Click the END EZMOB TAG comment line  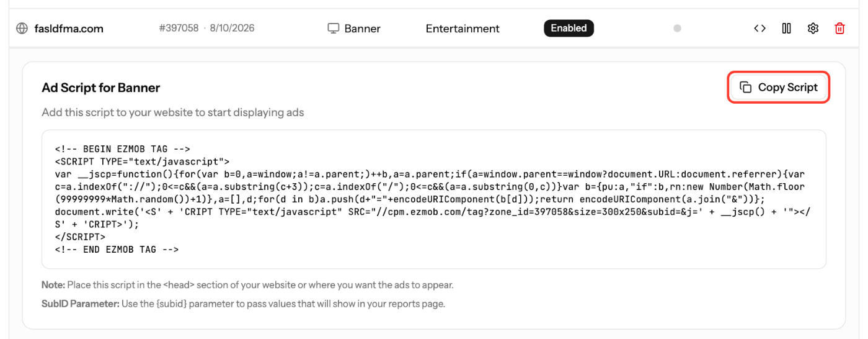pyautogui.click(x=117, y=250)
